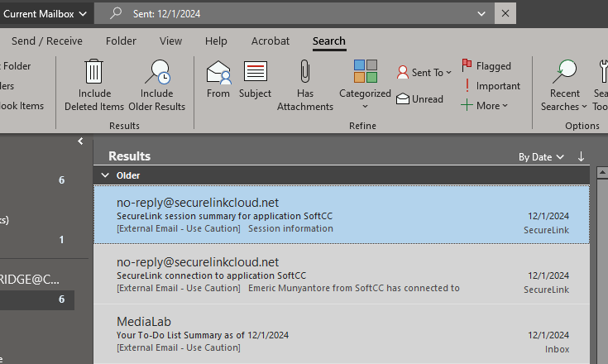The image size is (608, 364).
Task: Click into the search field 'Sent: 12/1/2024'
Action: click(x=294, y=14)
